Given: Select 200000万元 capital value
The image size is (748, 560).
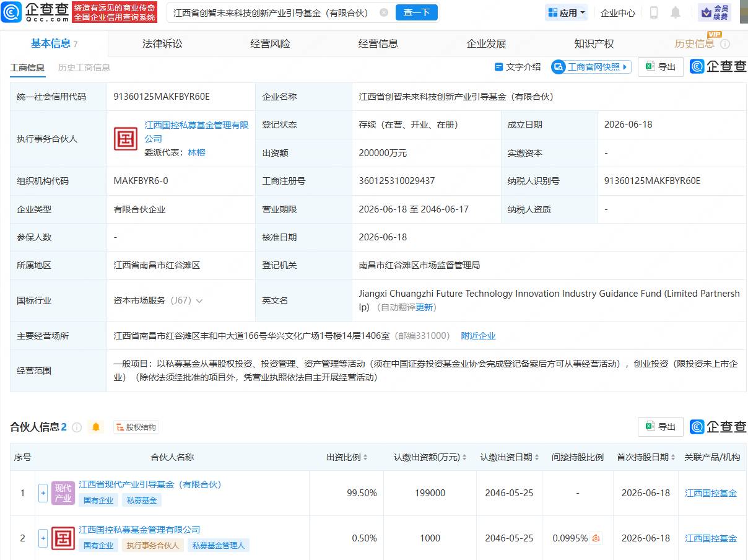Looking at the screenshot, I should click(383, 152).
